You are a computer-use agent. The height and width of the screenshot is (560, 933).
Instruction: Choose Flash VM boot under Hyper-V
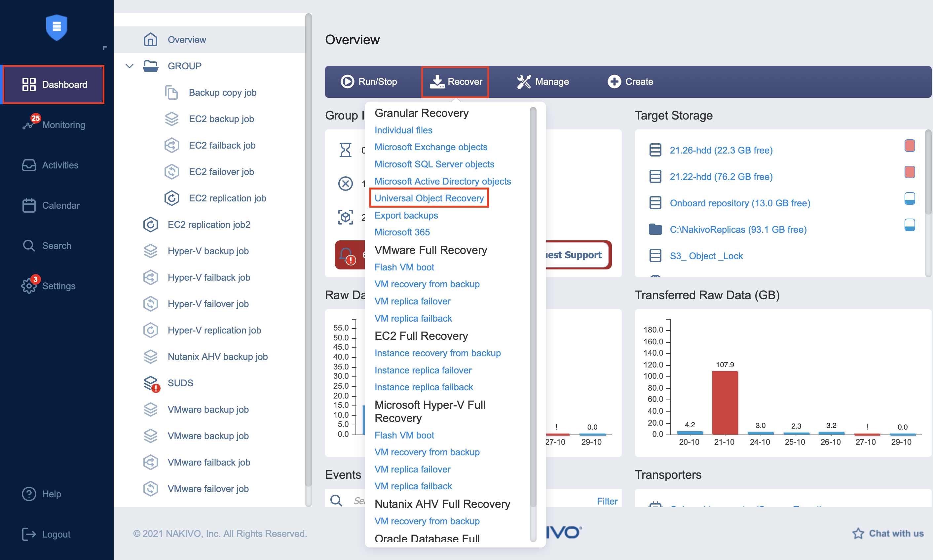pyautogui.click(x=404, y=435)
